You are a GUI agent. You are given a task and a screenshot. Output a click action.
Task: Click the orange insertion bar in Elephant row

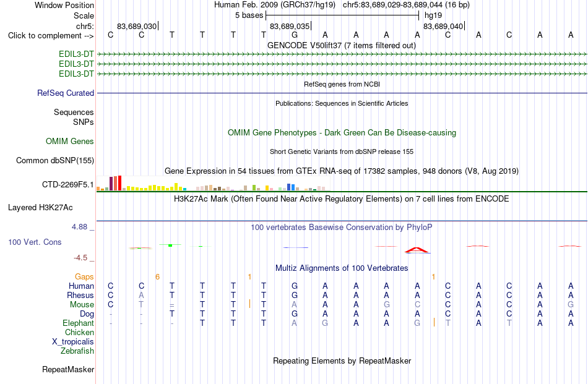434,322
